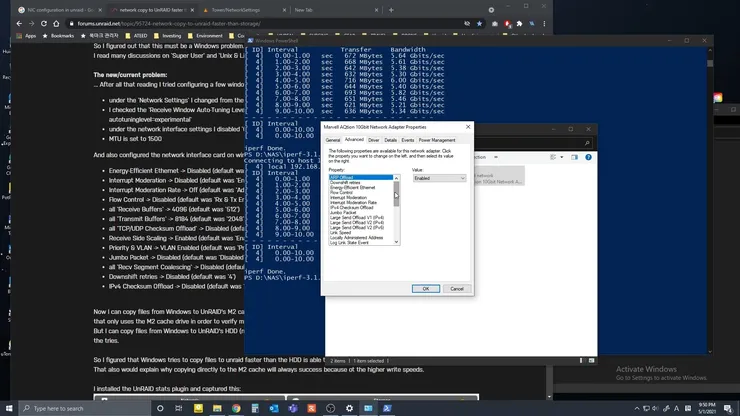The height and width of the screenshot is (416, 740).
Task: Open Chrome home page icon
Action: [56, 24]
